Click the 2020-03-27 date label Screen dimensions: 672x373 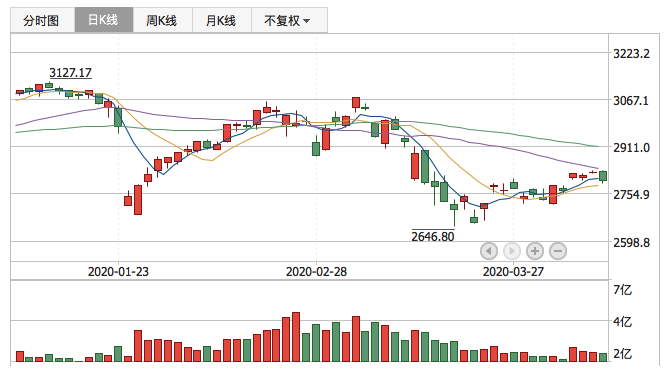pos(513,272)
